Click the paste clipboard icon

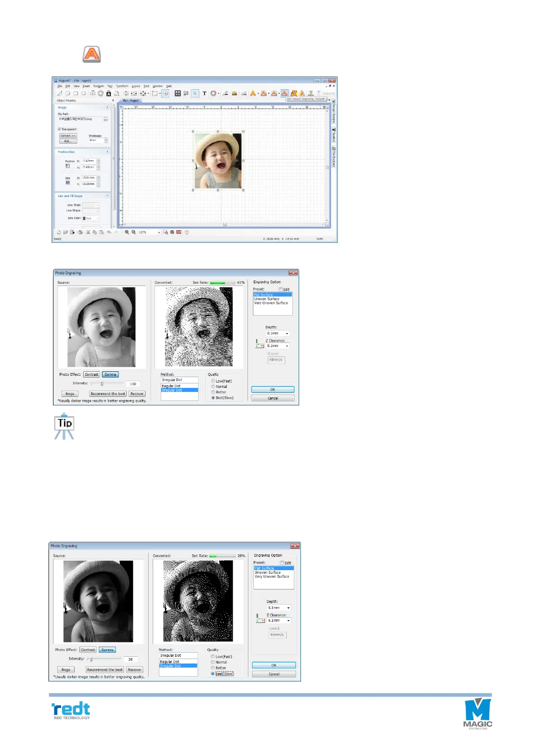102,232
